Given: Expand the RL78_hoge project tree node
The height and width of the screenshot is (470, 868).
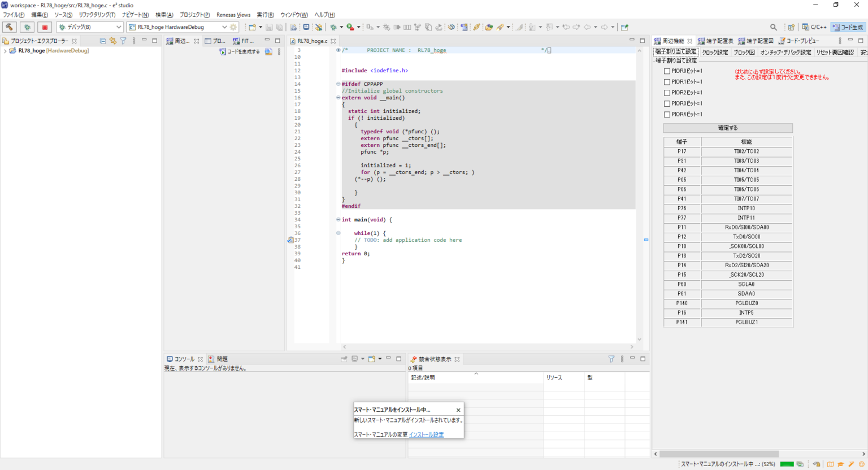Looking at the screenshot, I should [5, 51].
